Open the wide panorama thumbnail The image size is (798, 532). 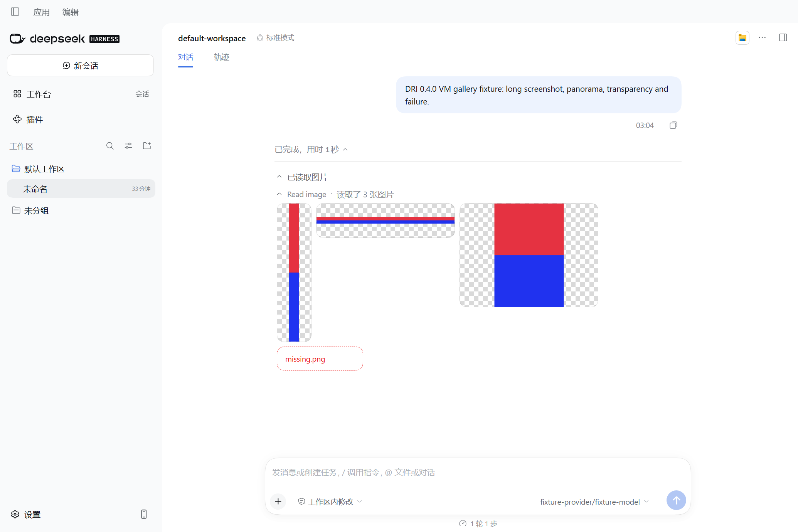coord(386,221)
